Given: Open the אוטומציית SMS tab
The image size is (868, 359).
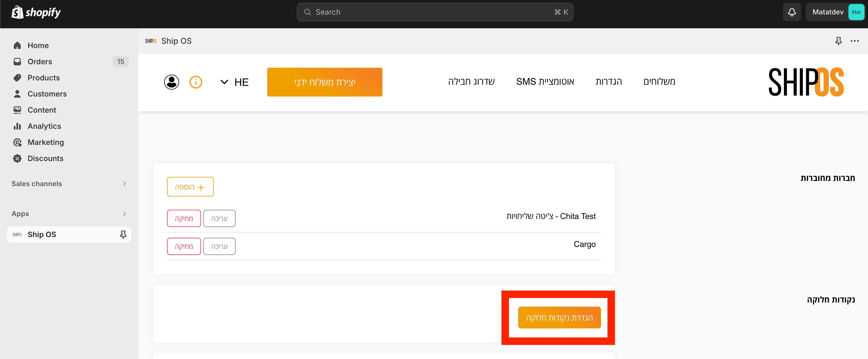Looking at the screenshot, I should [x=545, y=82].
